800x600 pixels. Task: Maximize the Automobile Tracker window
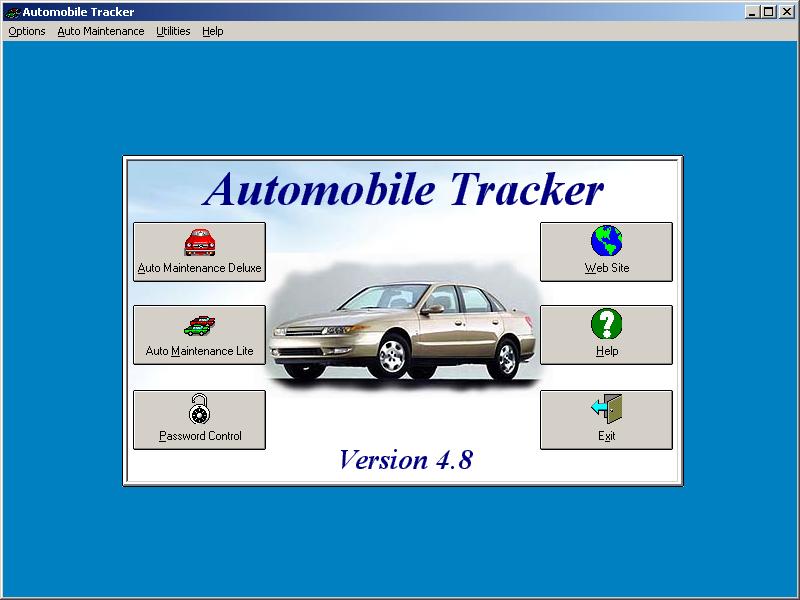coord(769,12)
